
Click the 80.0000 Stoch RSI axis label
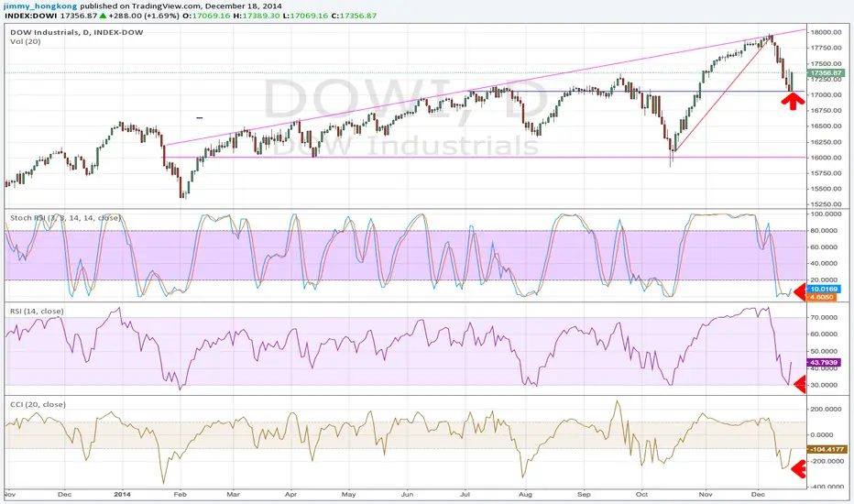click(825, 231)
